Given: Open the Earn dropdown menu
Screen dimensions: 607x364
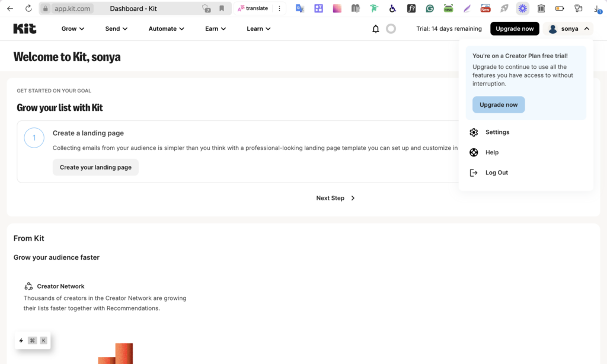Looking at the screenshot, I should (215, 28).
